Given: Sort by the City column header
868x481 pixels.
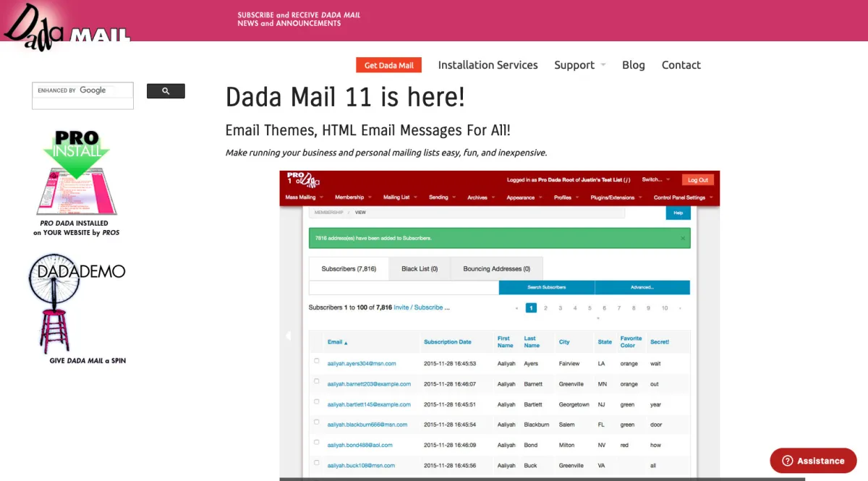Looking at the screenshot, I should pyautogui.click(x=564, y=342).
